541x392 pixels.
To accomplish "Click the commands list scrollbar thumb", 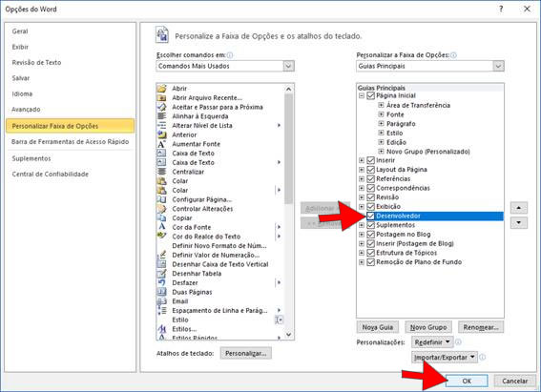I will coord(289,149).
